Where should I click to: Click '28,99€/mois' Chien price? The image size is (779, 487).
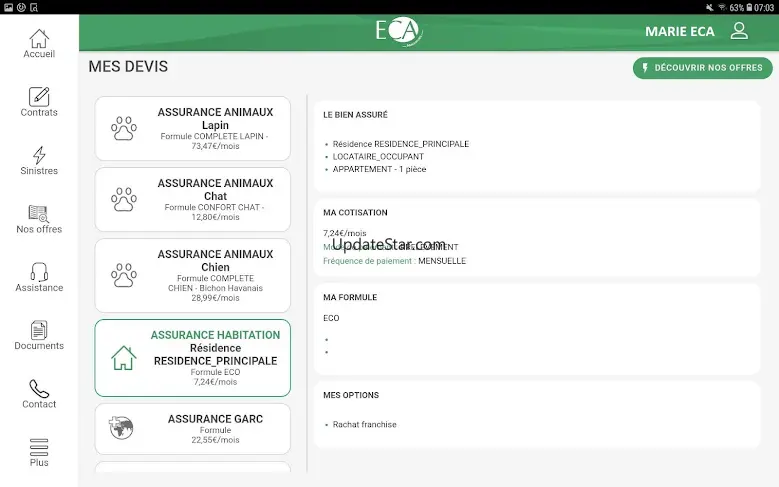[215, 298]
